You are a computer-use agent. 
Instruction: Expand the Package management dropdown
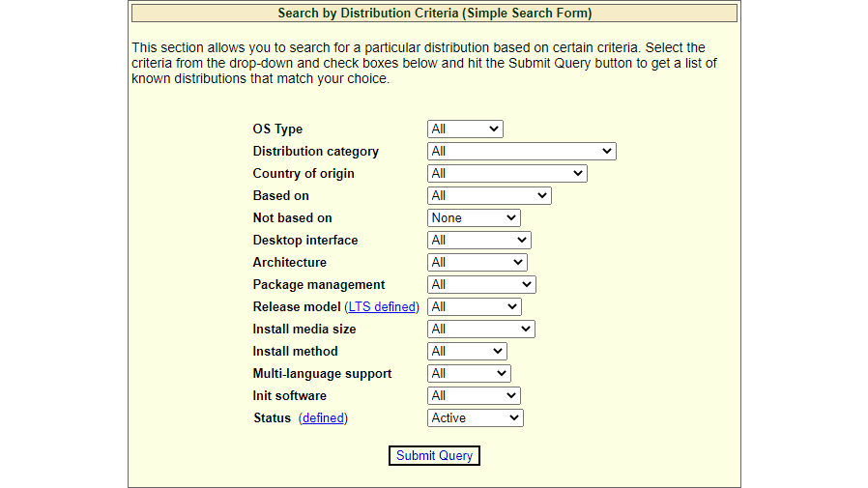[481, 284]
